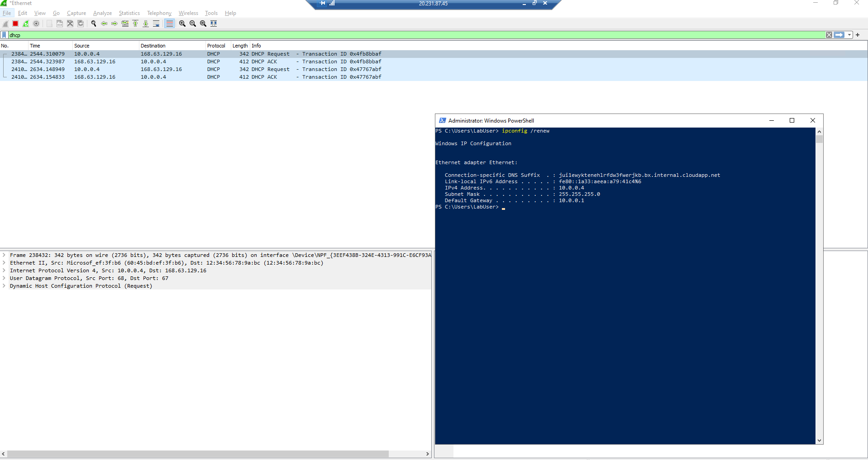Open the display filter dropdown arrow

pos(849,35)
